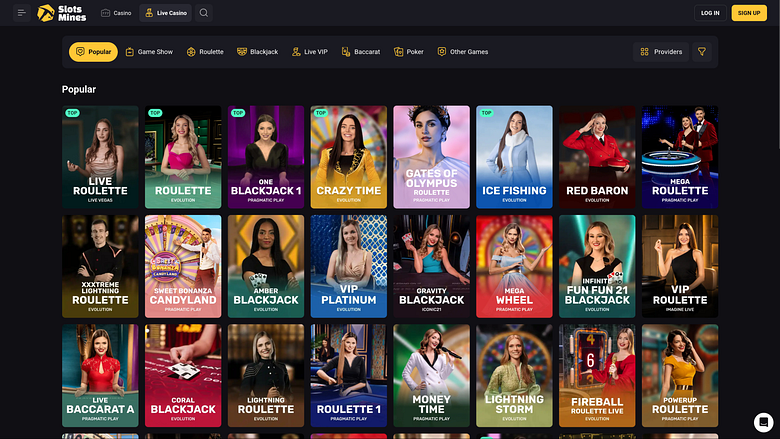This screenshot has height=439, width=780.
Task: Click the LOG IN button
Action: 710,13
